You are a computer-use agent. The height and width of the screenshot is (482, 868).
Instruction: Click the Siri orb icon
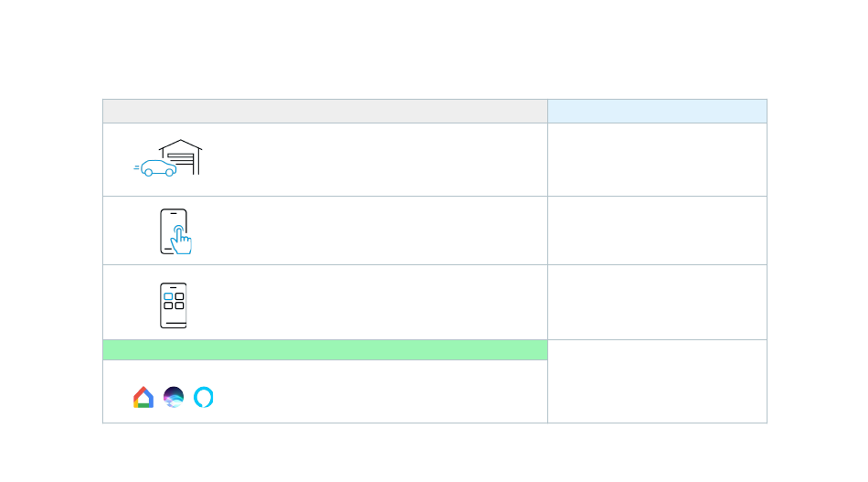click(x=174, y=397)
